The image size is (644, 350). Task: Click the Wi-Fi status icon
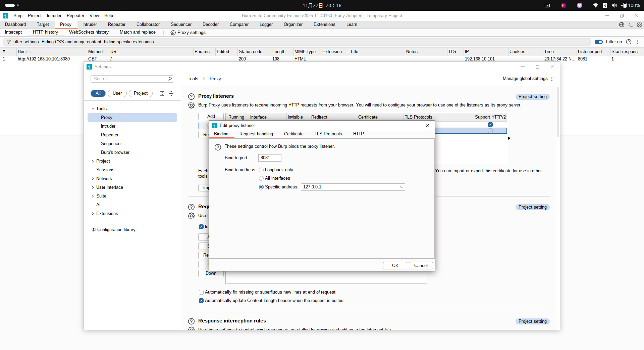pyautogui.click(x=595, y=5)
